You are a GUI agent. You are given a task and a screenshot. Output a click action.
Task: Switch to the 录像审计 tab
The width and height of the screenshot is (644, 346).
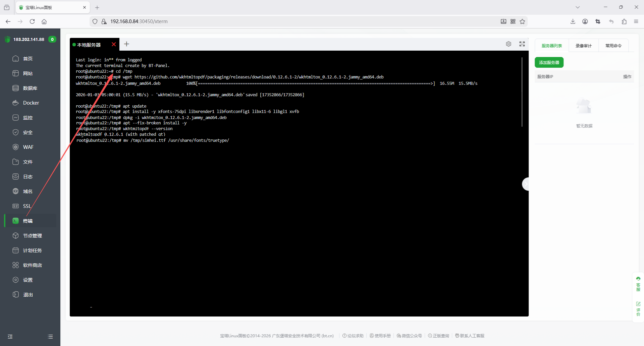[x=583, y=46]
